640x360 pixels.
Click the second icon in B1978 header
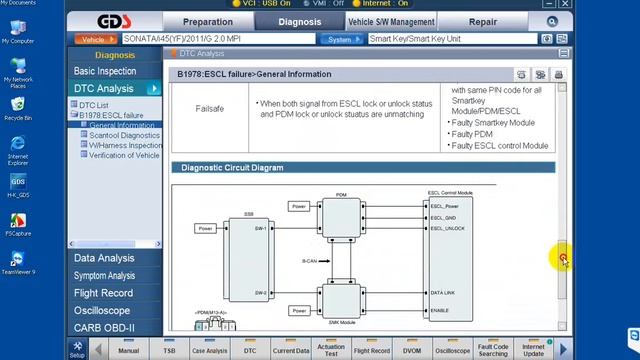coord(540,75)
